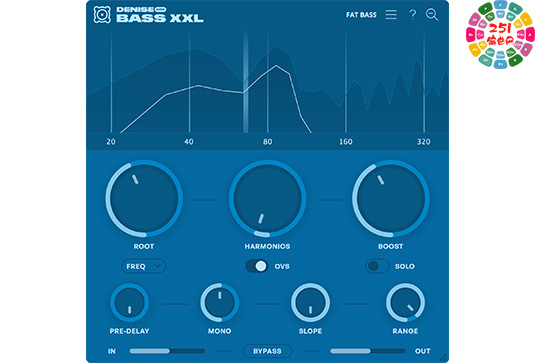This screenshot has width=535, height=363.
Task: Click the BYPASS button
Action: click(267, 351)
